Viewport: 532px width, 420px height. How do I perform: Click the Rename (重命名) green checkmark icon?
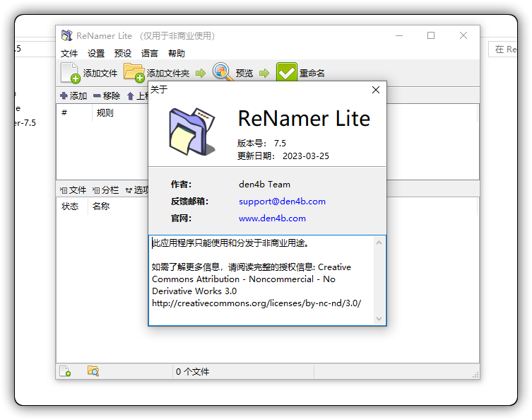[x=287, y=72]
